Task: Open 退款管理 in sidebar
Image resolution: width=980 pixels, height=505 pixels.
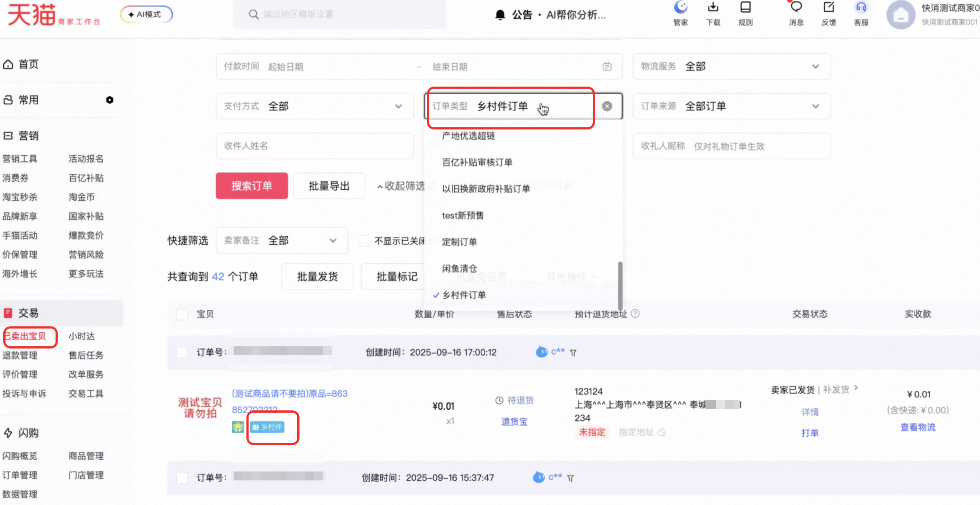Action: pyautogui.click(x=20, y=355)
